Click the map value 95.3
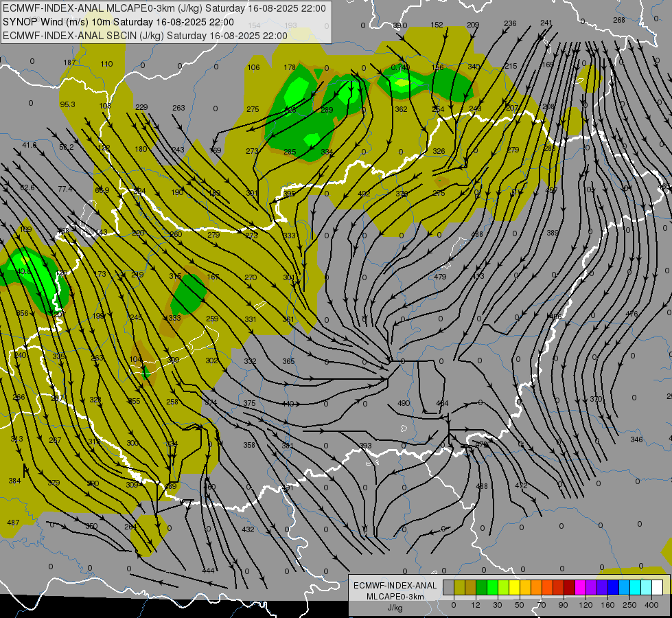This screenshot has height=618, width=672. pyautogui.click(x=67, y=104)
